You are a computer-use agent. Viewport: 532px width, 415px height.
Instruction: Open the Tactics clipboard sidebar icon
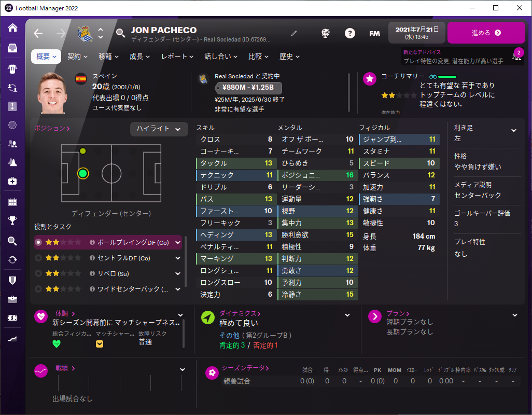pyautogui.click(x=12, y=106)
